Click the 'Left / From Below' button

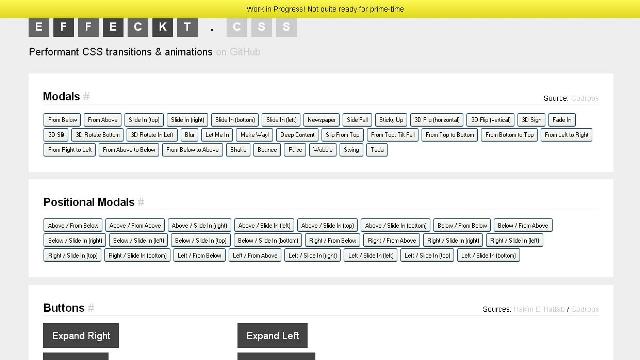[200, 256]
